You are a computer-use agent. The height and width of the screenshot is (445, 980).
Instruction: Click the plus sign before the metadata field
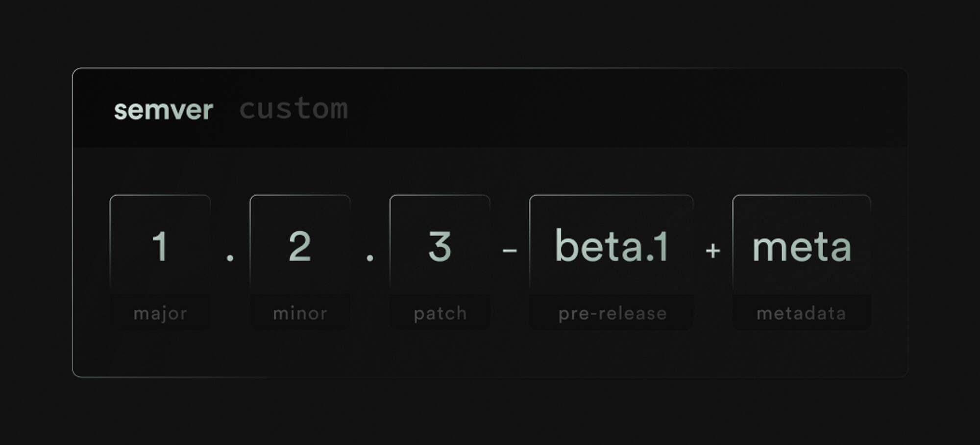(x=713, y=251)
